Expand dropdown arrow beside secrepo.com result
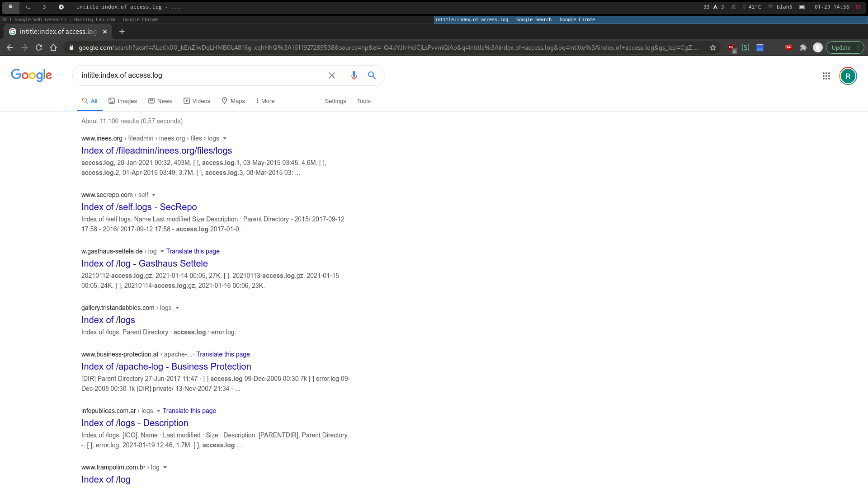The width and height of the screenshot is (868, 488). pyautogui.click(x=154, y=195)
